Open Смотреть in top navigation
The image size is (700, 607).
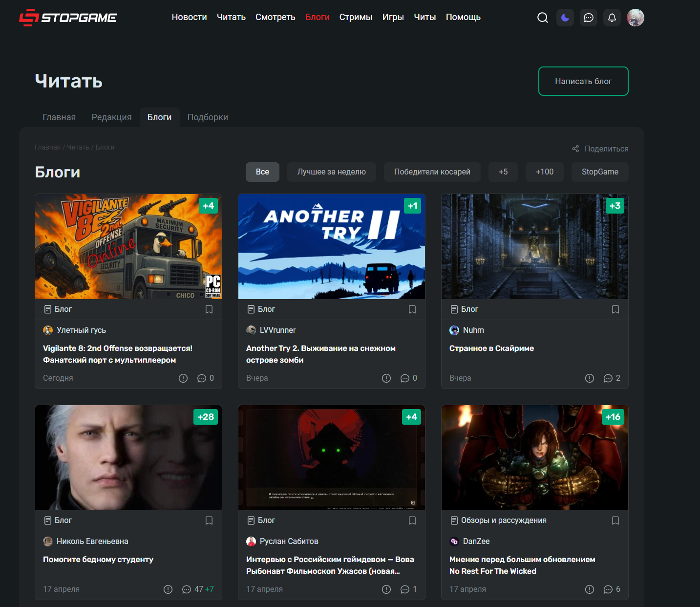click(276, 17)
